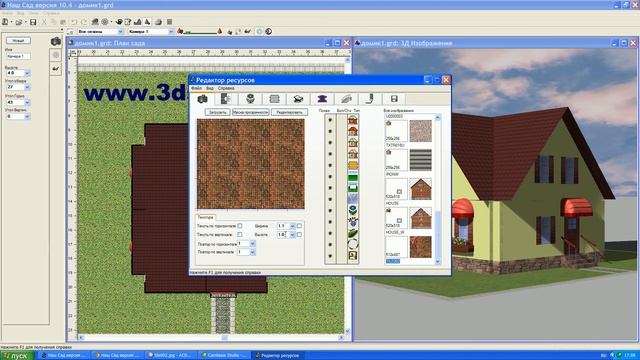Click the ring circle type icon
The width and height of the screenshot is (640, 360).
pos(353,244)
